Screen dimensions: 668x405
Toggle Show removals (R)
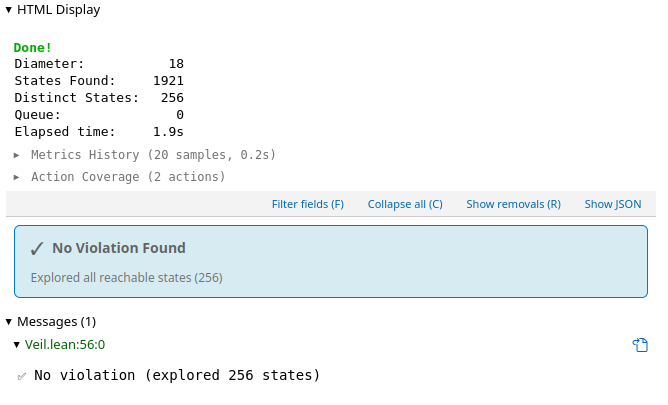513,204
